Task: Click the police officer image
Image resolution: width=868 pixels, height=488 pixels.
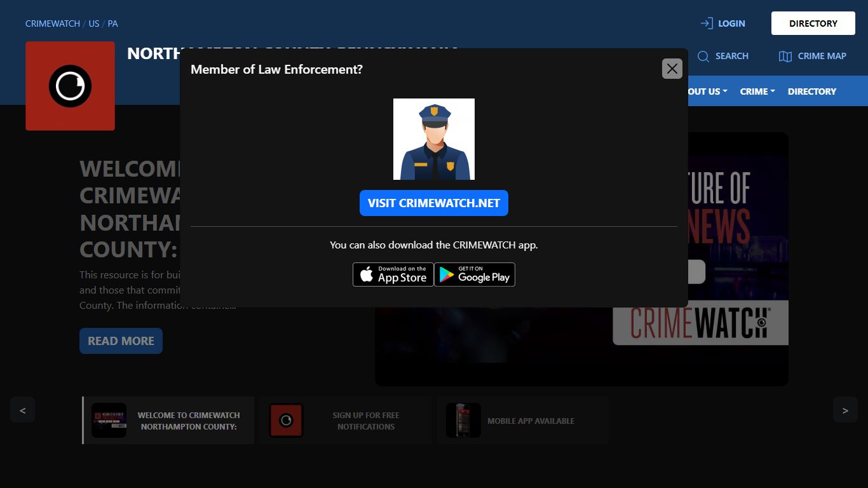Action: coord(434,139)
